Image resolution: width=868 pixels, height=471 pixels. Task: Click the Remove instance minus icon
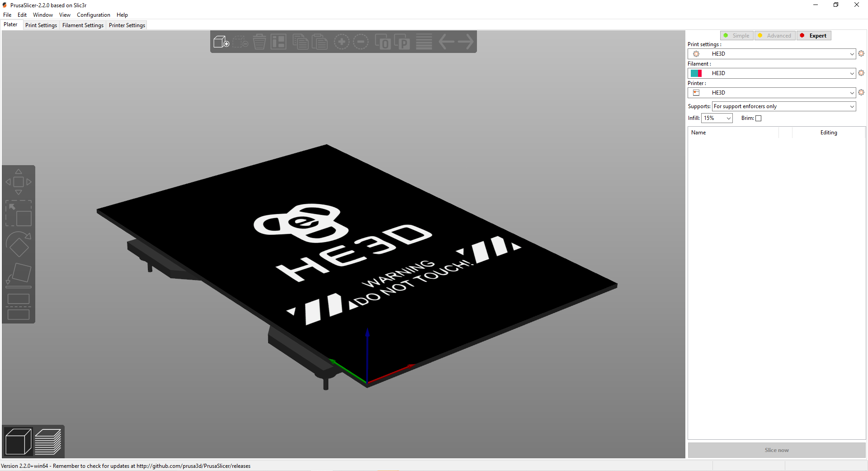361,42
